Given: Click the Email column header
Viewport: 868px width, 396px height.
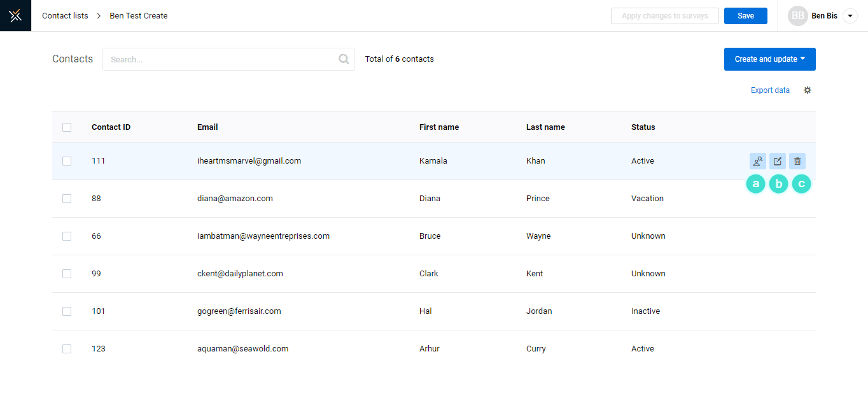Looking at the screenshot, I should click(207, 127).
